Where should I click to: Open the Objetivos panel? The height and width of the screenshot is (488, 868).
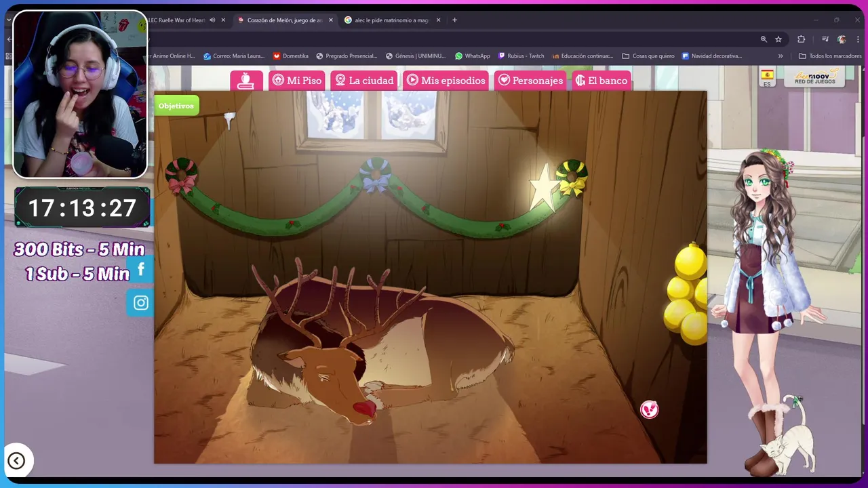[x=176, y=106]
